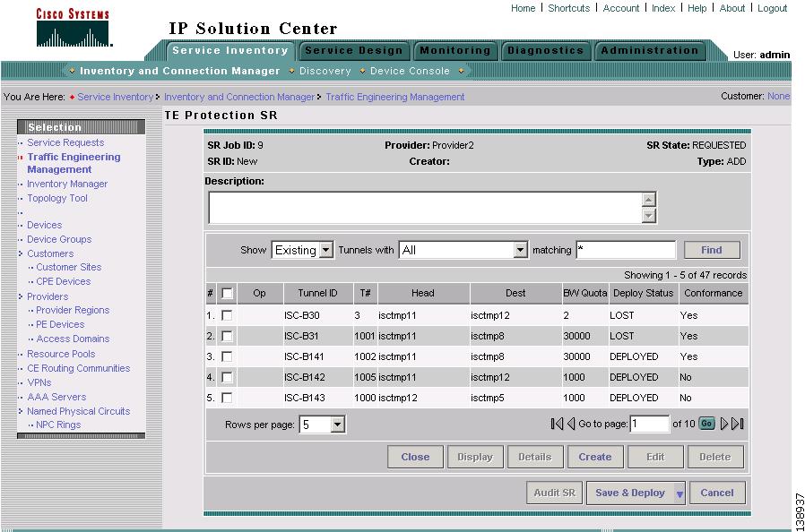This screenshot has width=805, height=532.
Task: Expand the Providers tree node
Action: pyautogui.click(x=21, y=296)
